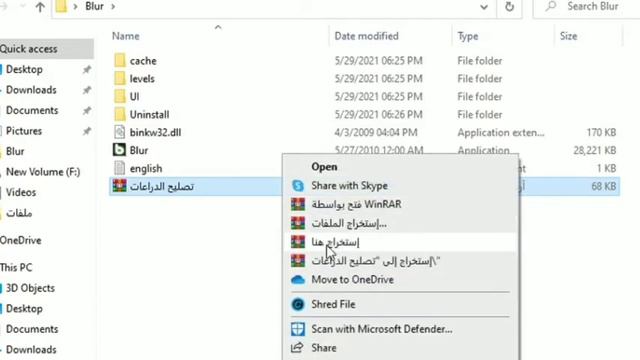Image resolution: width=640 pixels, height=360 pixels.
Task: Click the Microsoft Defender shield icon
Action: coord(298,329)
